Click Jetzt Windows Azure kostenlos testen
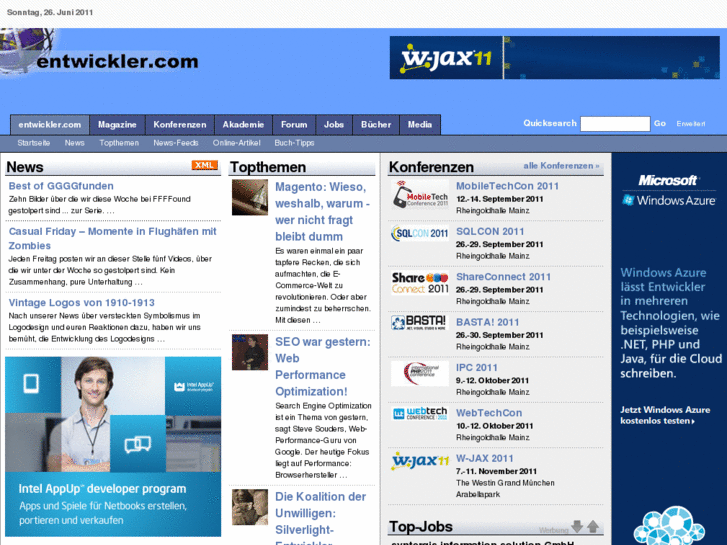 [665, 415]
